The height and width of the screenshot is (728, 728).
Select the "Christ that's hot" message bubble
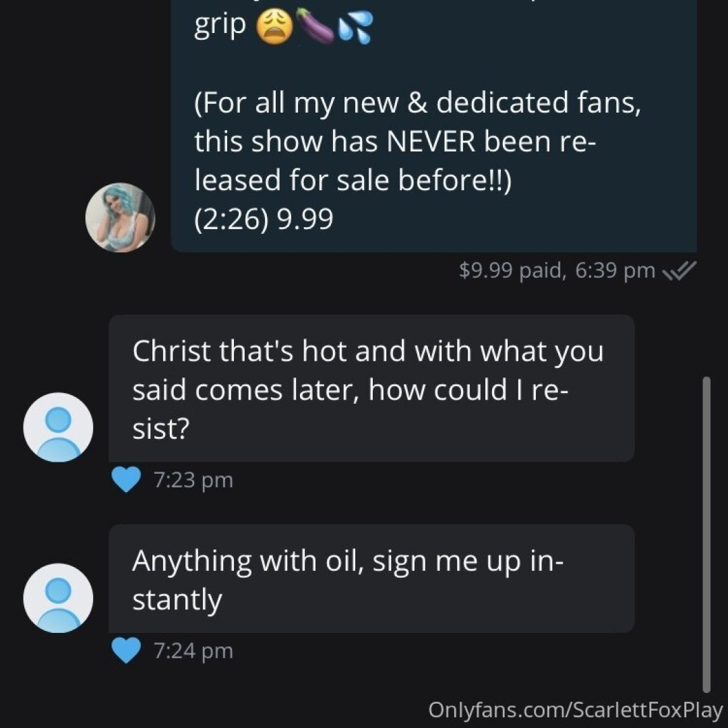371,388
